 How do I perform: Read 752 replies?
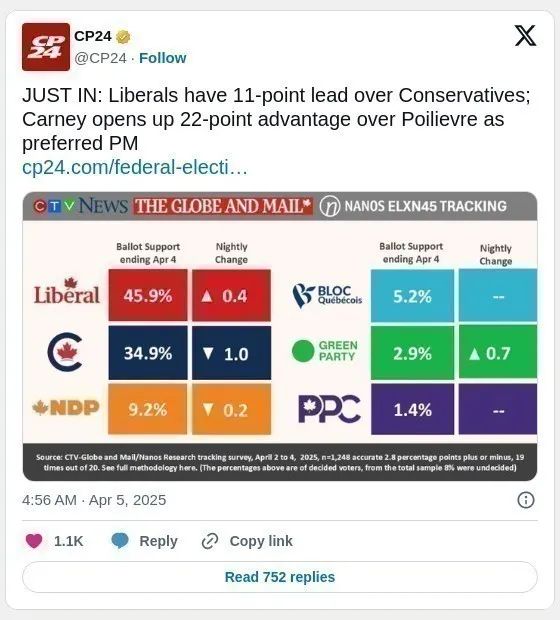[280, 577]
